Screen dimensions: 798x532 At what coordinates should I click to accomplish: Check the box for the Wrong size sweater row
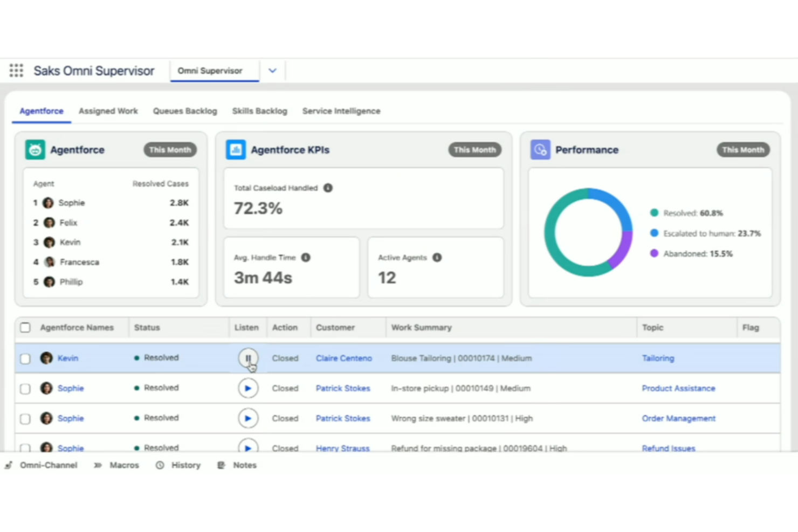click(x=25, y=419)
